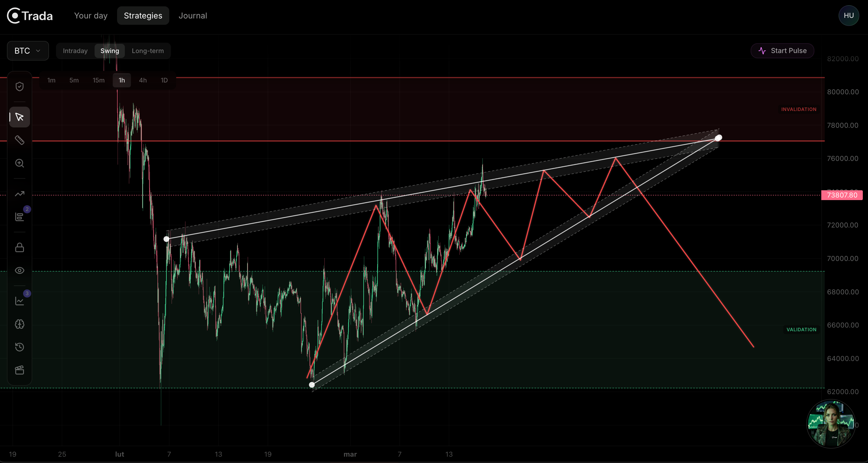Select the Long-term strategy option
This screenshot has width=868, height=463.
[148, 50]
